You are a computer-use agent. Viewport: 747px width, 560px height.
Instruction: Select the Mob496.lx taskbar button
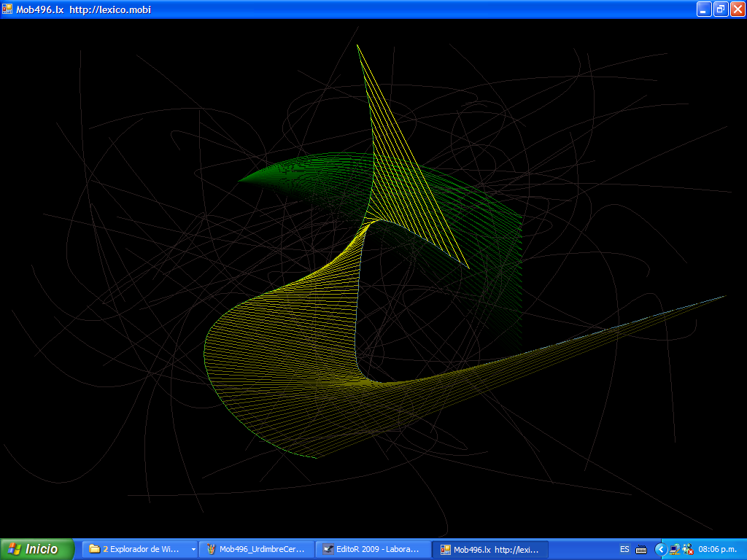[x=490, y=549]
